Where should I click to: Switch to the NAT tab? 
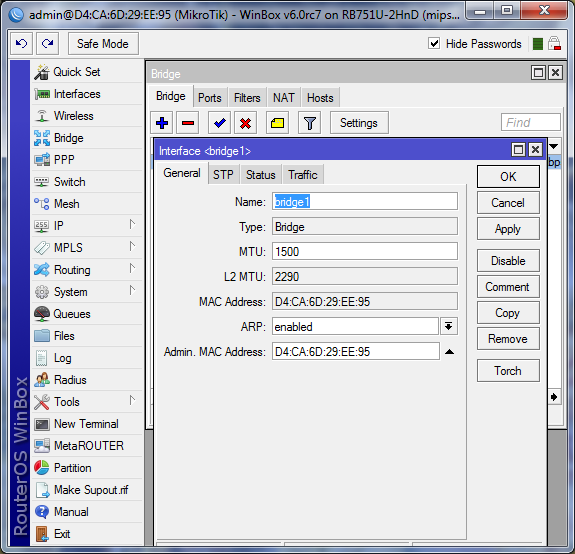click(x=284, y=98)
